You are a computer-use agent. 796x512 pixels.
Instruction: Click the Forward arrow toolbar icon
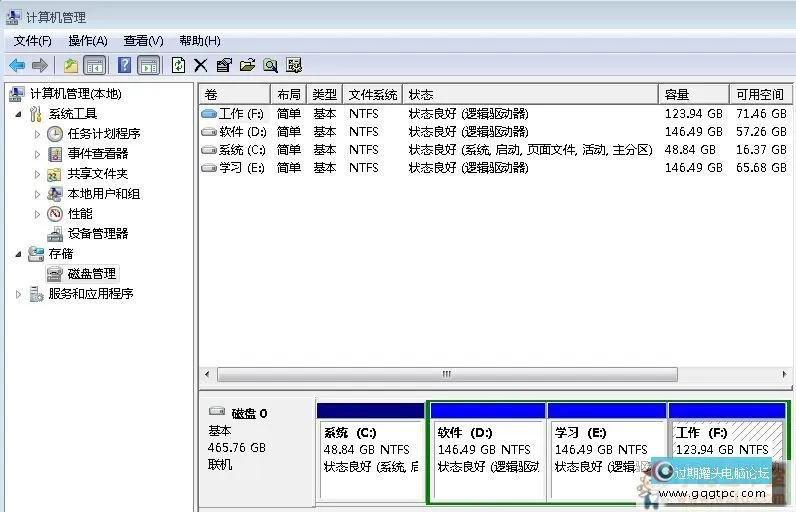point(40,65)
